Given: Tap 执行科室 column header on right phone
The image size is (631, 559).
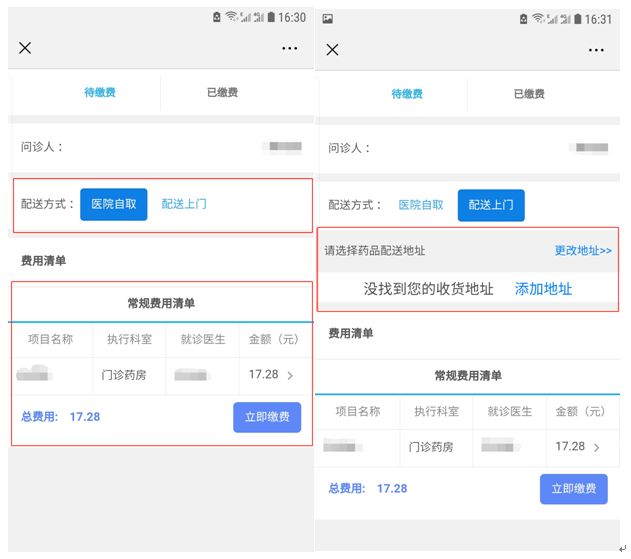Looking at the screenshot, I should click(x=437, y=411).
